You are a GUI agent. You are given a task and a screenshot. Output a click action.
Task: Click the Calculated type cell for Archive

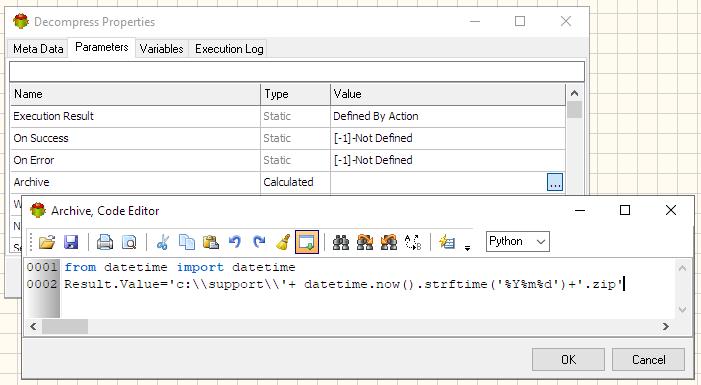point(295,182)
